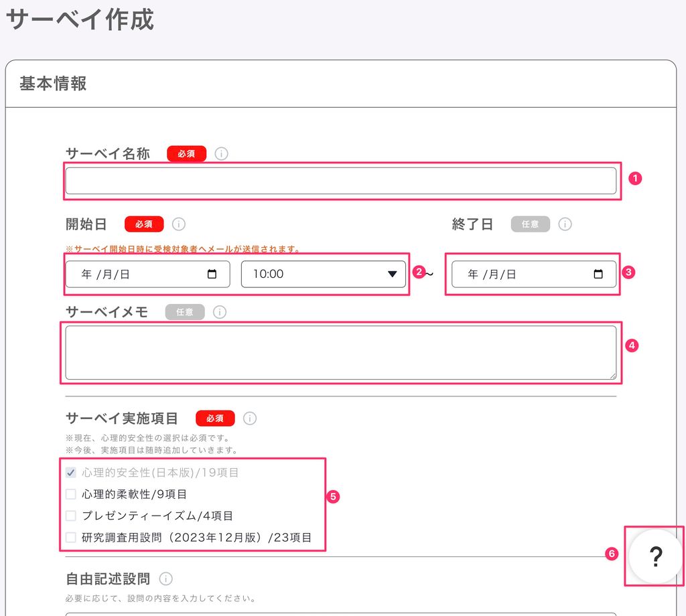Focus the サーベイメモ text area
This screenshot has height=616, width=686.
pyautogui.click(x=340, y=352)
